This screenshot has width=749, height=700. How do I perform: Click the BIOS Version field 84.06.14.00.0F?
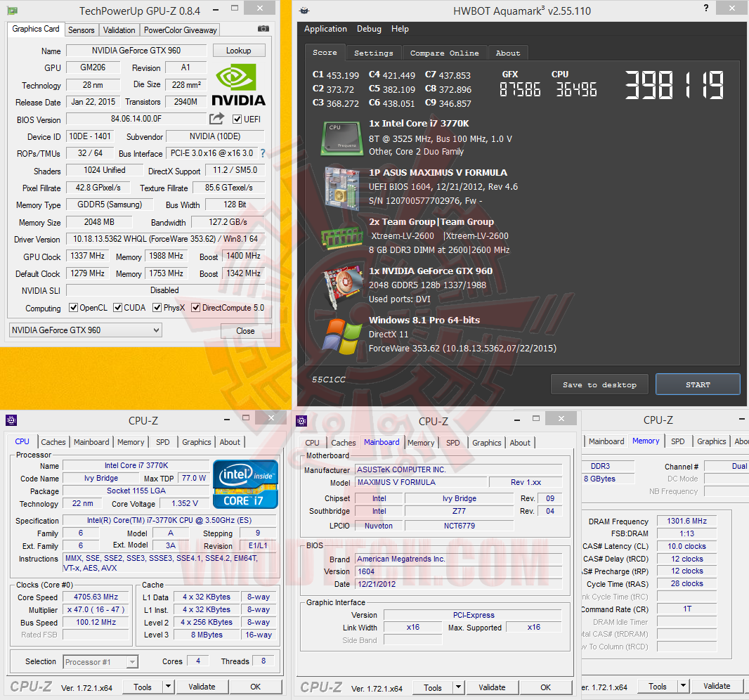[136, 119]
